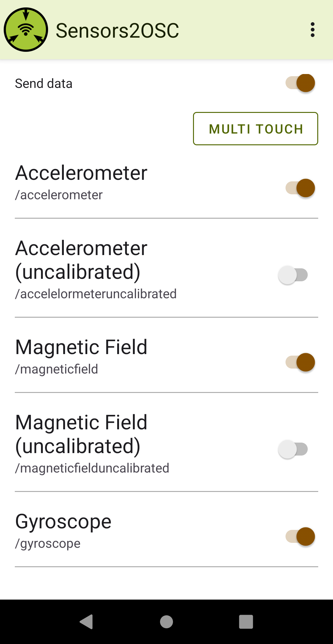Tap the Sensors2OSC title text
333x644 pixels.
pos(117,31)
